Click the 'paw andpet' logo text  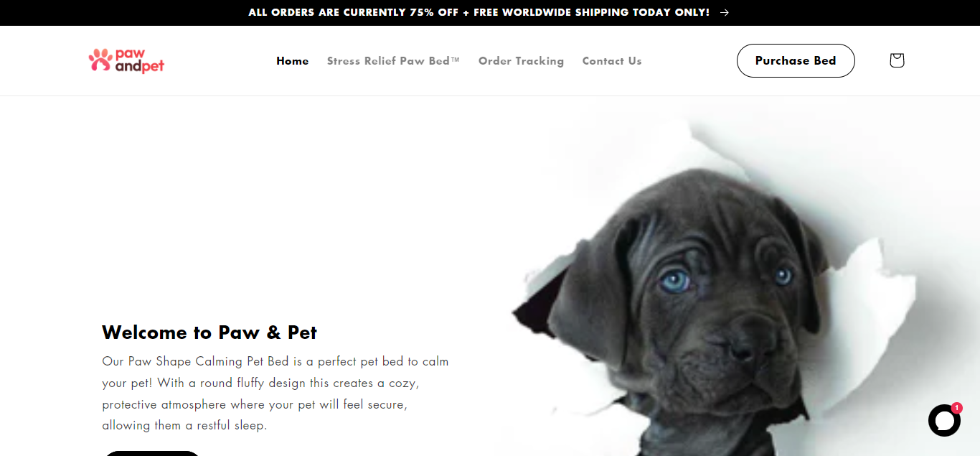[x=140, y=61]
